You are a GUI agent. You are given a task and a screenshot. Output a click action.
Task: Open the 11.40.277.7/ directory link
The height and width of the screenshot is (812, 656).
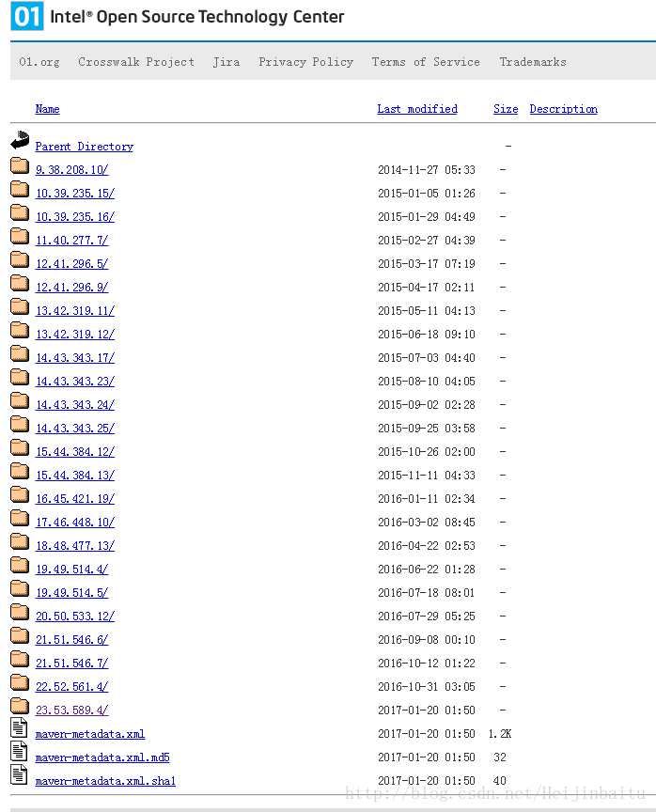pyautogui.click(x=72, y=241)
